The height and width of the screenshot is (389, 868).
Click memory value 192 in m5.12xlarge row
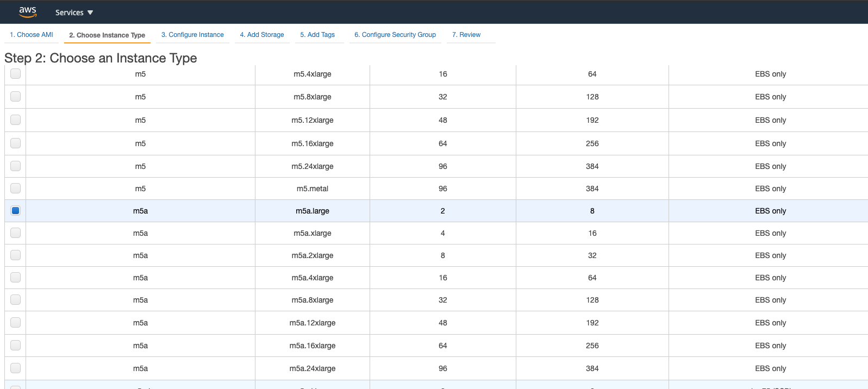(x=592, y=120)
